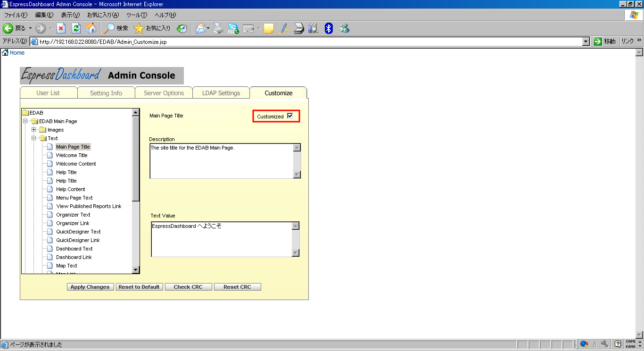Open the ツール(T) menu
Viewport: 644px width, 351px height.
[x=136, y=15]
